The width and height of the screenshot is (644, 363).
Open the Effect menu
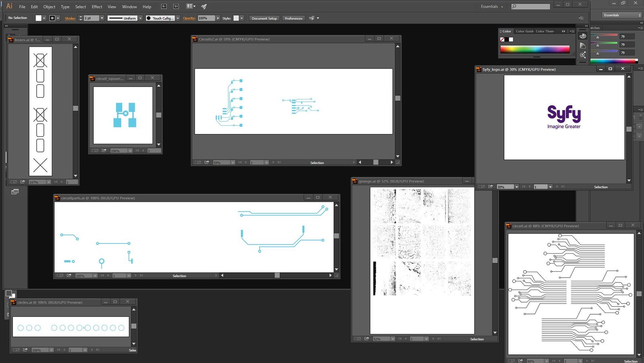click(97, 7)
